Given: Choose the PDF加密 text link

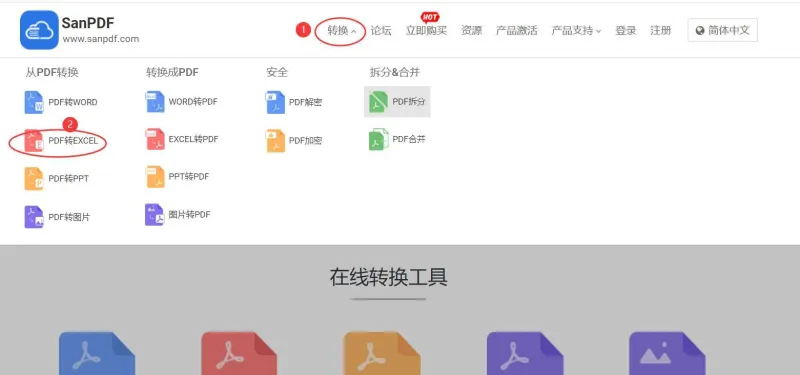Looking at the screenshot, I should pos(306,141).
